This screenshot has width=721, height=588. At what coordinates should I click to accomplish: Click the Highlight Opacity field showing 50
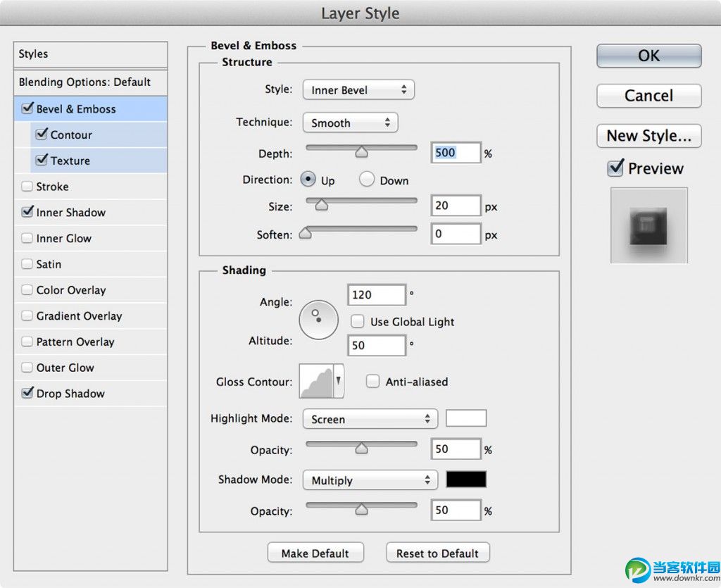456,449
